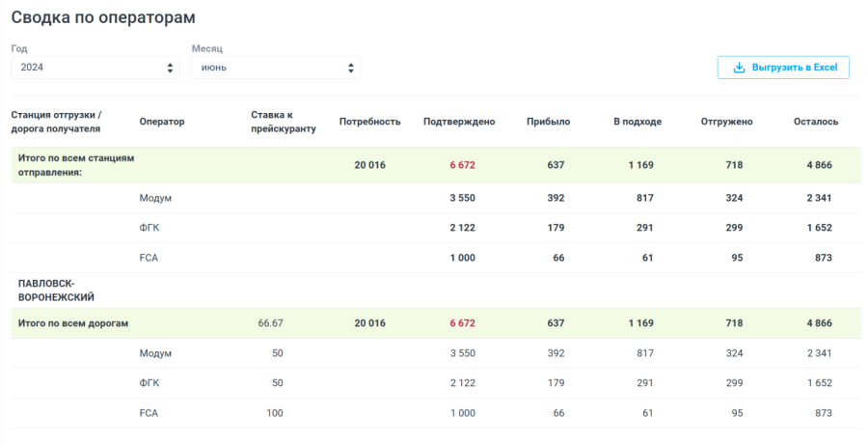Click the Оператор column header
This screenshot has height=445, width=868.
pyautogui.click(x=162, y=122)
